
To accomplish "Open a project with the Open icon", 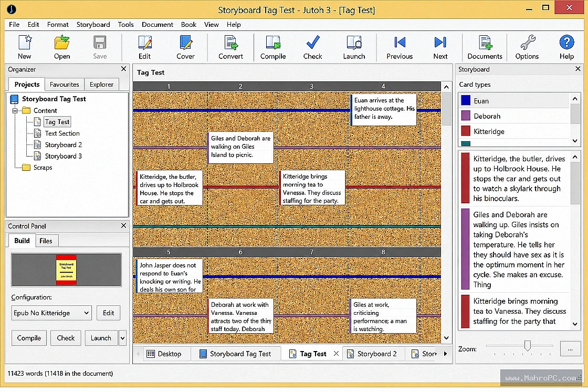I will point(62,47).
